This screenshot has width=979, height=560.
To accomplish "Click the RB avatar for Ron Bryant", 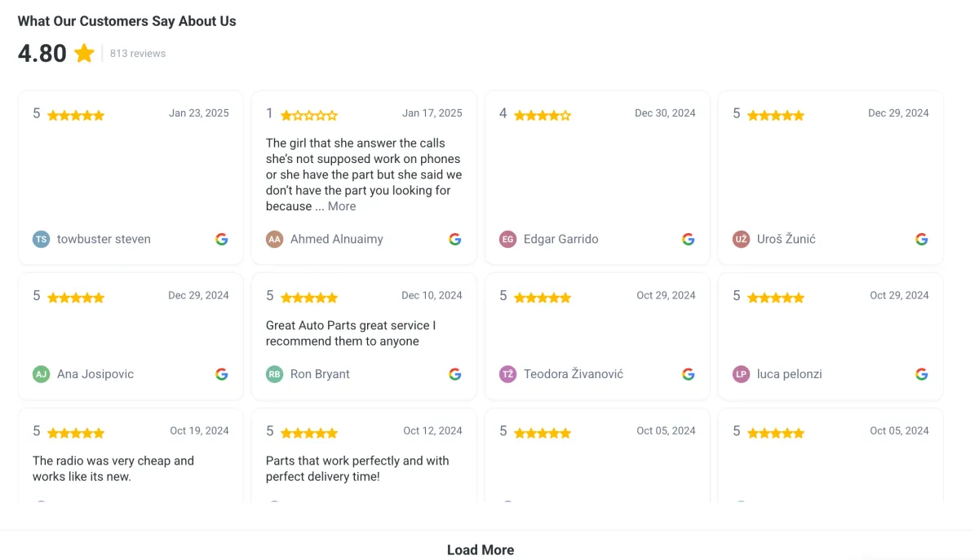I will tap(275, 374).
